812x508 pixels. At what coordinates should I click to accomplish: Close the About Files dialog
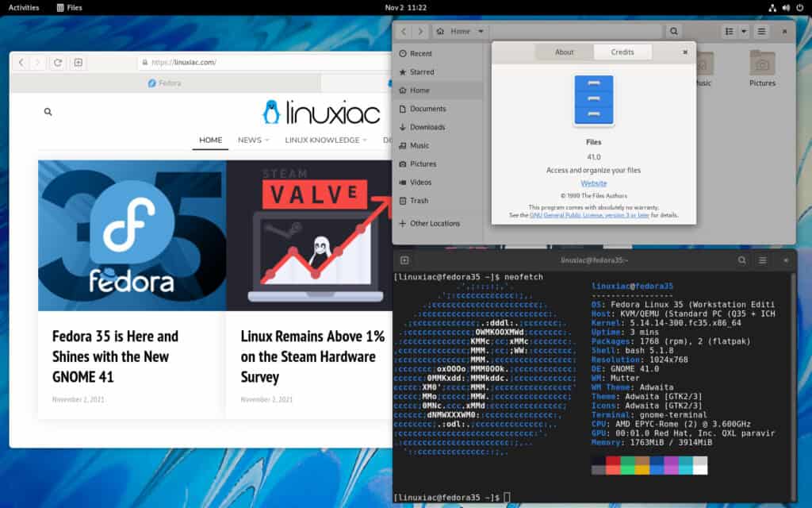click(x=685, y=52)
